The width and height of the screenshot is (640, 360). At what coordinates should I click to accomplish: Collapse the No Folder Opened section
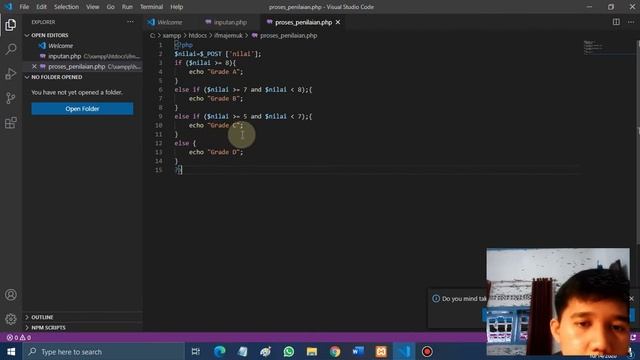point(56,77)
